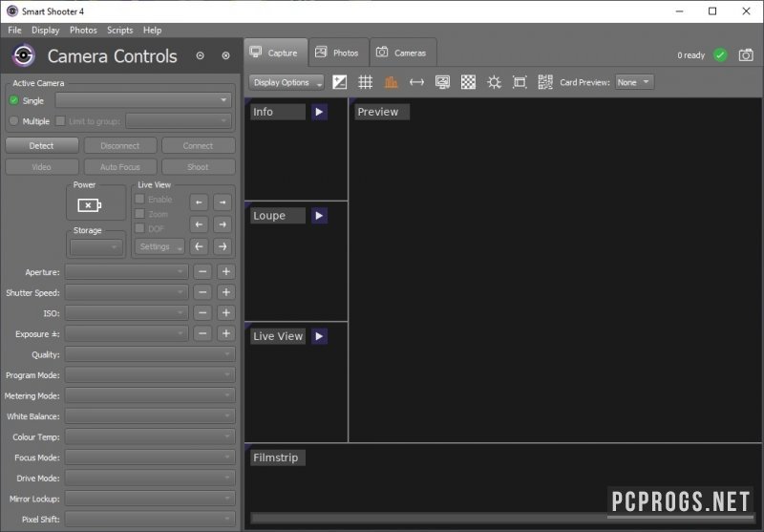764x532 pixels.
Task: Decrease Shutter Speed with minus button
Action: (x=202, y=292)
